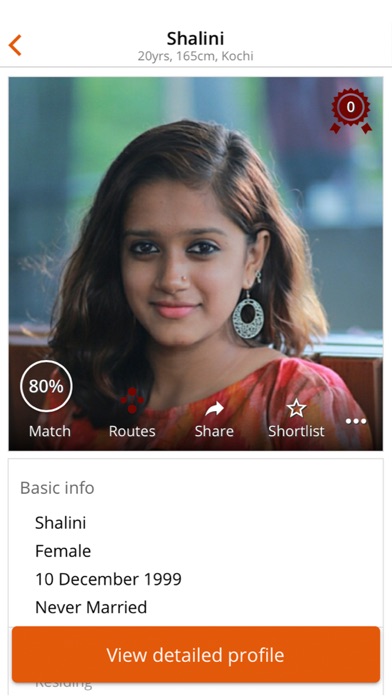The height and width of the screenshot is (696, 392).
Task: Star this profile with the Shortlist icon
Action: [x=296, y=408]
